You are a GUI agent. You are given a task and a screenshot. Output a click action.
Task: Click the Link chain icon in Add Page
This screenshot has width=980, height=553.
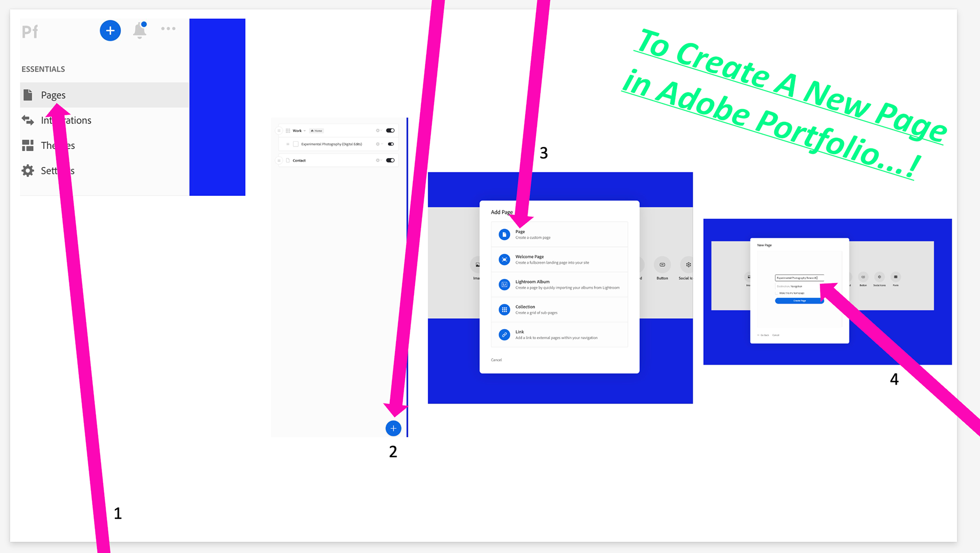click(x=504, y=335)
